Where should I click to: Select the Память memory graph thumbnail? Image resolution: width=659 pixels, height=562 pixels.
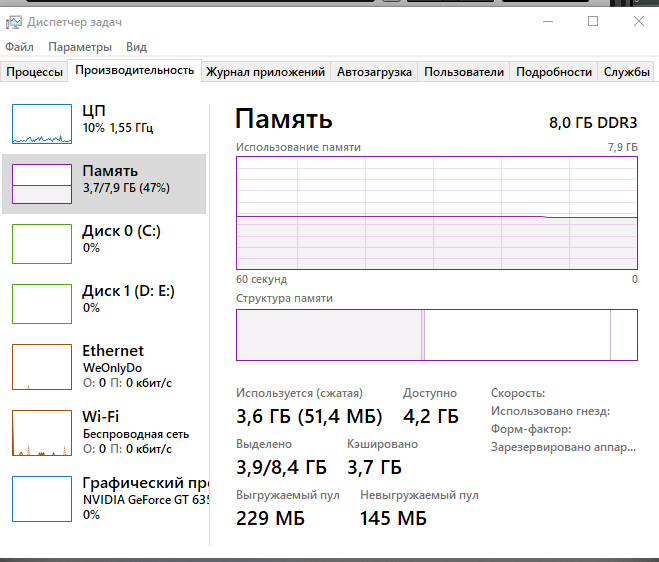pos(43,183)
